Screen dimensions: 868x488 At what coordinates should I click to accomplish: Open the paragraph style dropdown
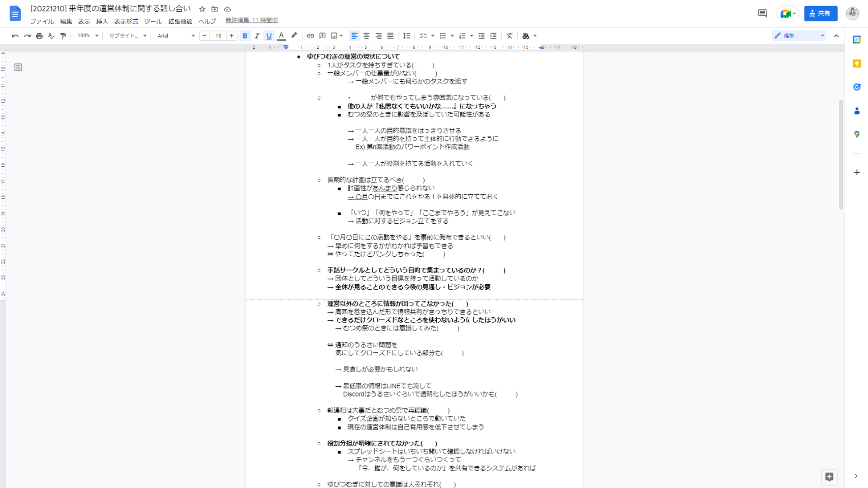pos(128,36)
